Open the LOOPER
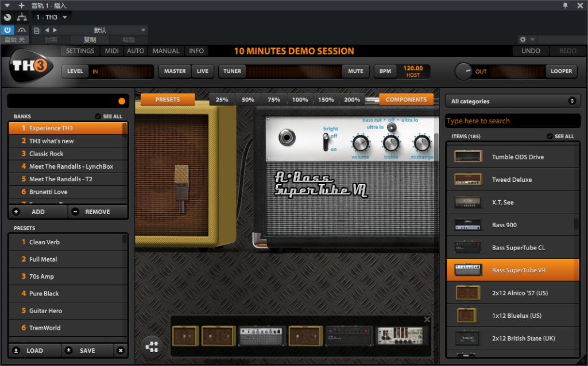 [561, 71]
